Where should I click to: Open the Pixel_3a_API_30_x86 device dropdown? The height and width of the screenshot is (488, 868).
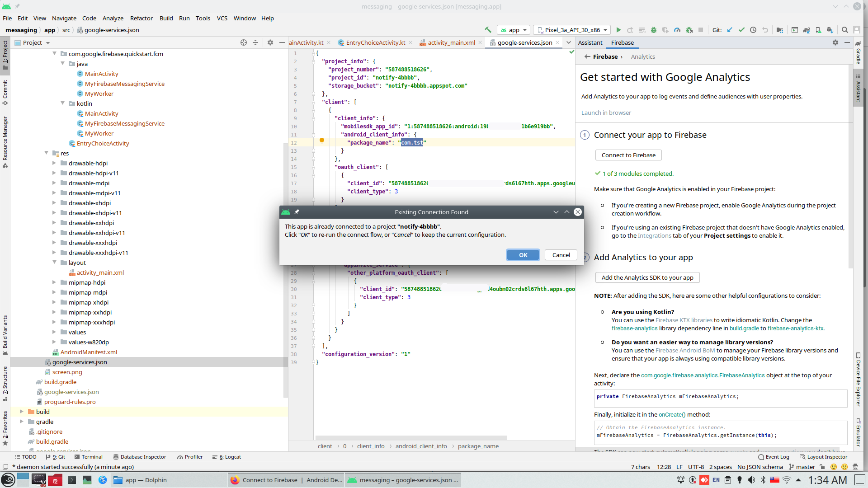click(x=572, y=30)
